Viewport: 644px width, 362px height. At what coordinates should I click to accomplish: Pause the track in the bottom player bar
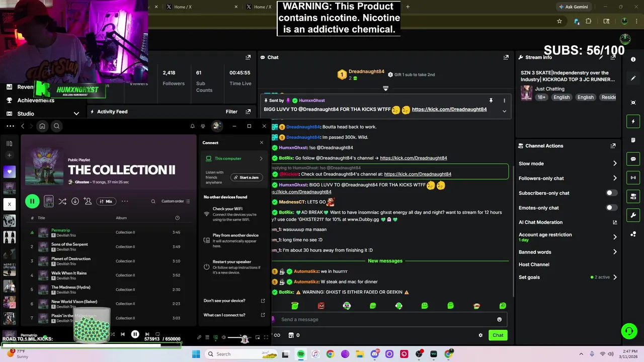(x=135, y=334)
